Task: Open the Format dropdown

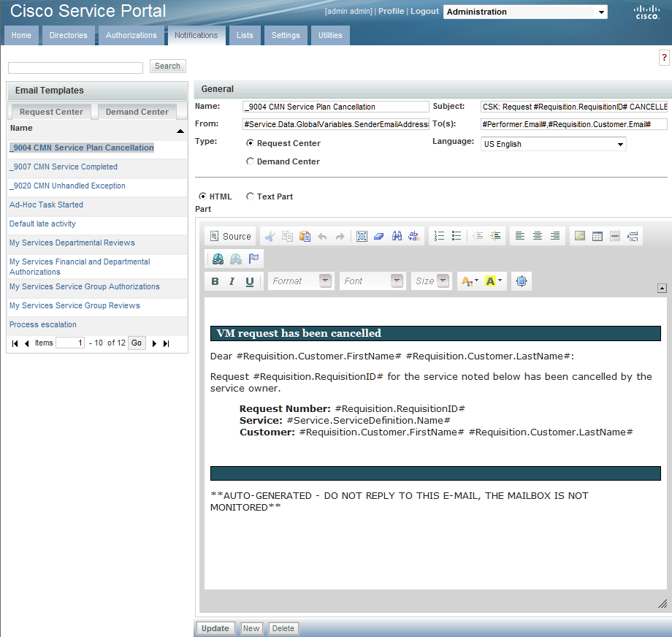Action: pos(300,281)
